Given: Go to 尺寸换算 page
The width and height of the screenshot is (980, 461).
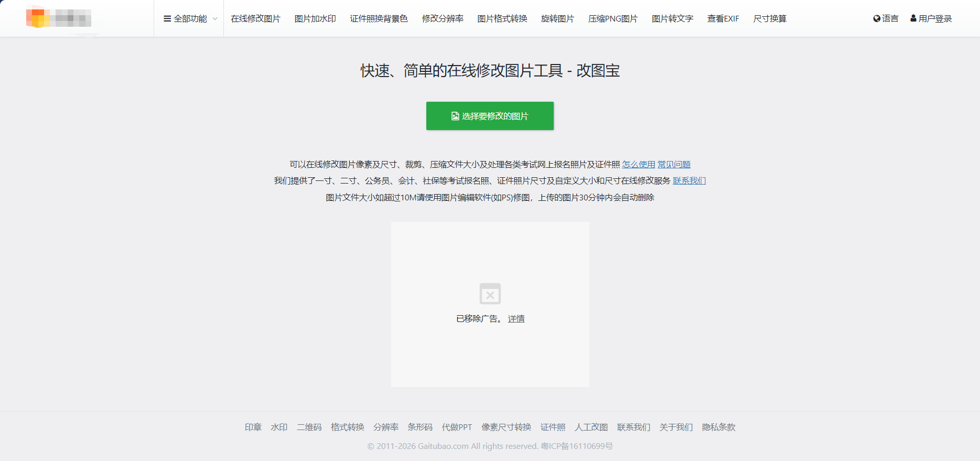Looking at the screenshot, I should tap(770, 19).
